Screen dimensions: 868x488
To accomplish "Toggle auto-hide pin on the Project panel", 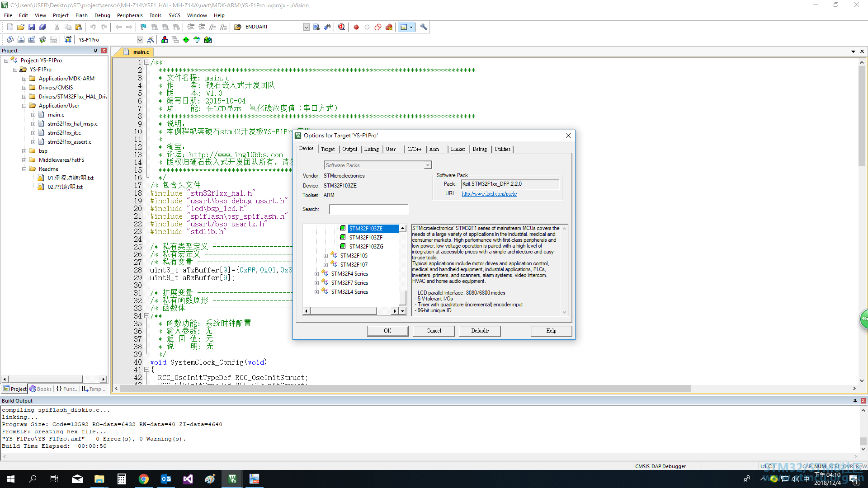I will click(x=95, y=51).
